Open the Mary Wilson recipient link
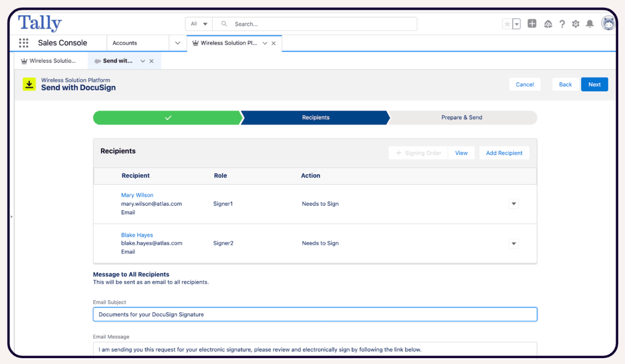625x364 pixels. point(137,195)
